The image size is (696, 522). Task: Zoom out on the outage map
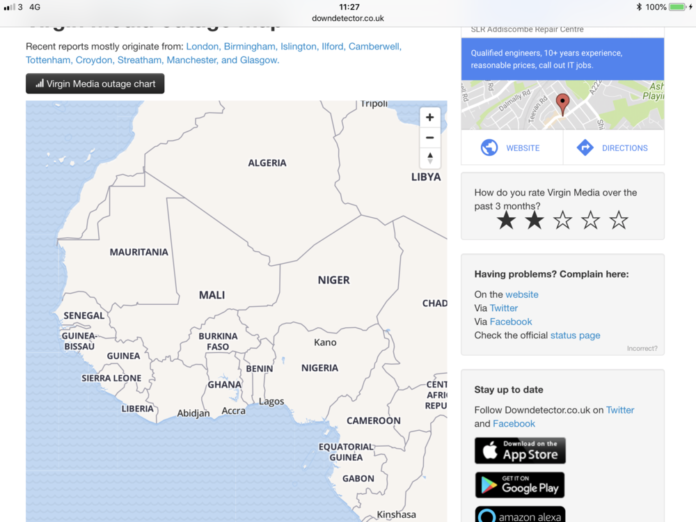click(430, 137)
